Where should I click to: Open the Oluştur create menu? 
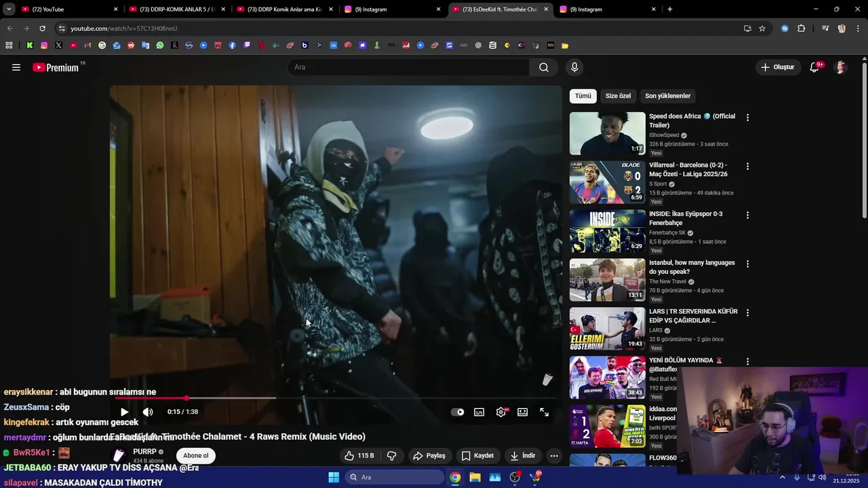[777, 67]
